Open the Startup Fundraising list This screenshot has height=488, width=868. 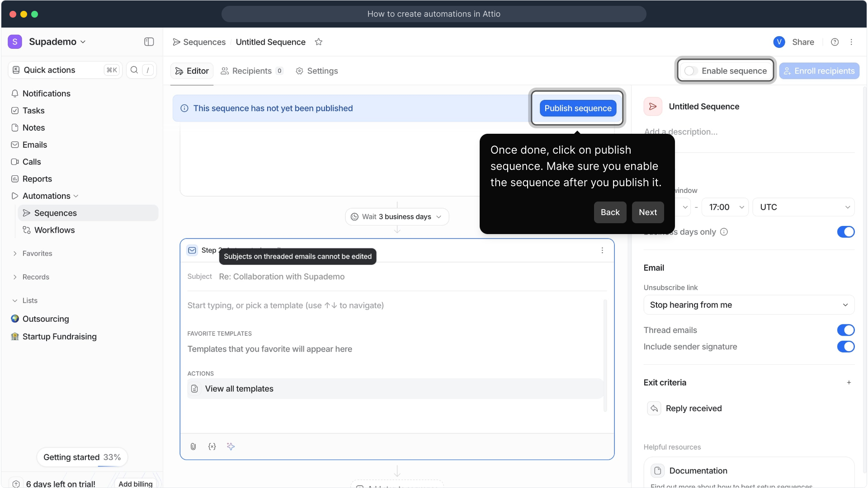(59, 337)
